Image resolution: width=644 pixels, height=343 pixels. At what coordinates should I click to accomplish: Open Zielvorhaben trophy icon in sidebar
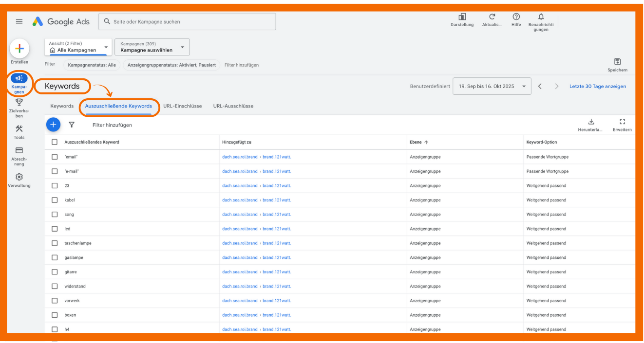point(19,102)
